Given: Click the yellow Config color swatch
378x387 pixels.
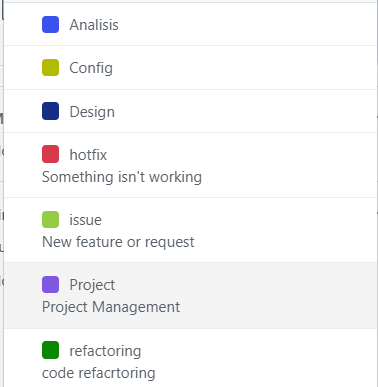Looking at the screenshot, I should pos(50,68).
